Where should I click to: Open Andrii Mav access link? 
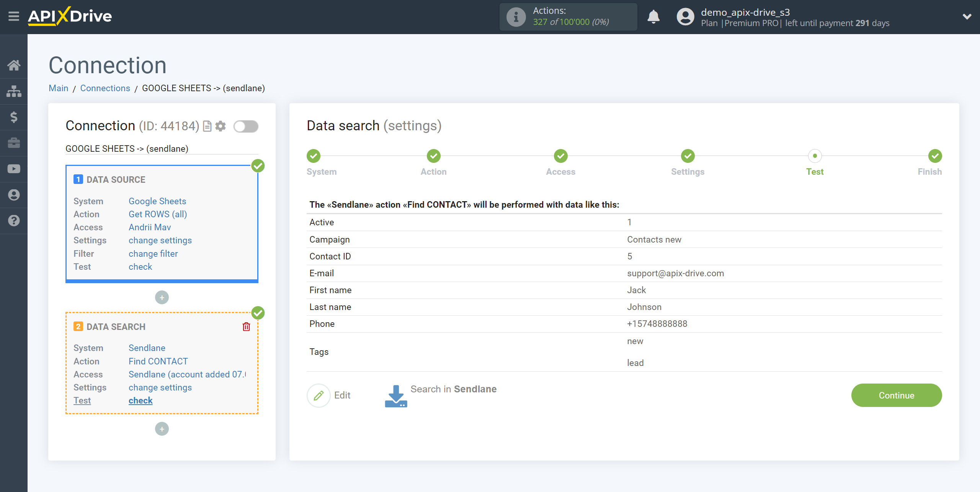coord(150,227)
